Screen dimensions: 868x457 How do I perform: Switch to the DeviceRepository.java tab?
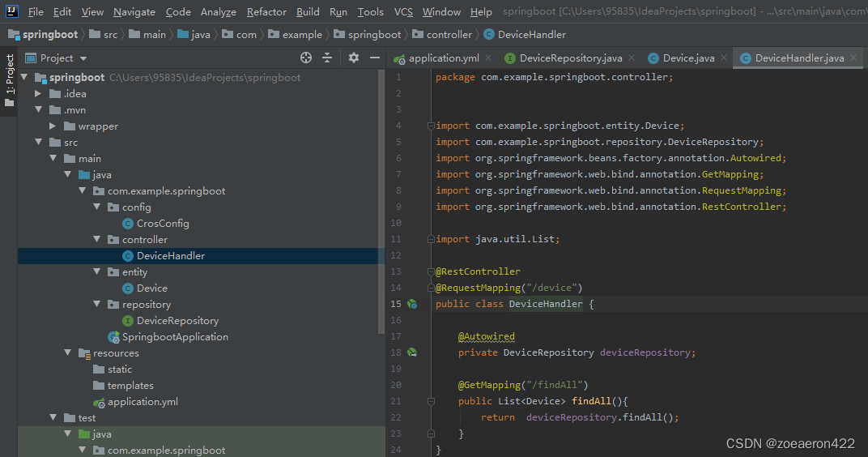570,58
